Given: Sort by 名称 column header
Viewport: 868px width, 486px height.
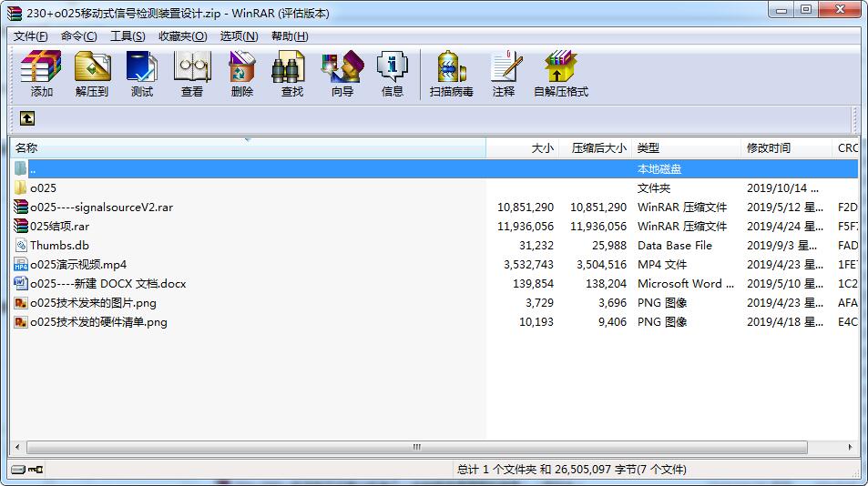Looking at the screenshot, I should tap(248, 148).
